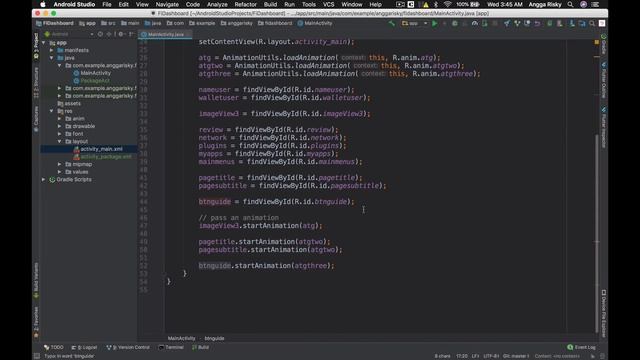The width and height of the screenshot is (640, 360).
Task: Open the Tools menu
Action: (x=309, y=4)
